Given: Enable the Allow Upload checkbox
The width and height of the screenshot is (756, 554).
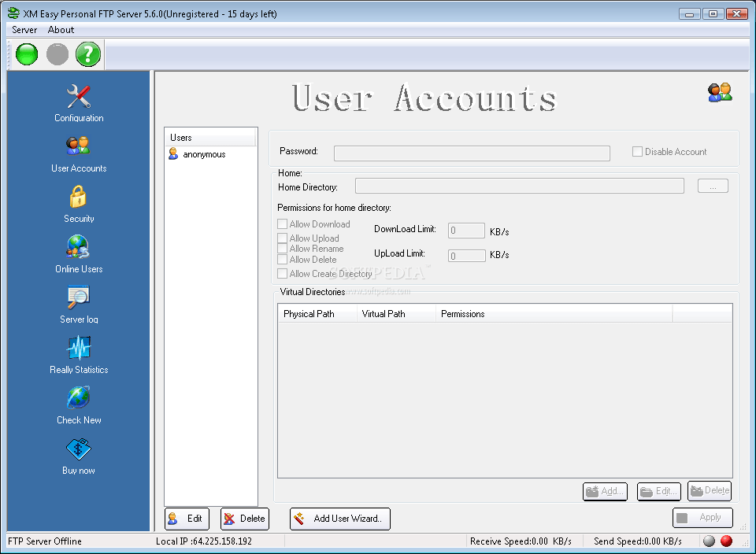Looking at the screenshot, I should point(282,238).
